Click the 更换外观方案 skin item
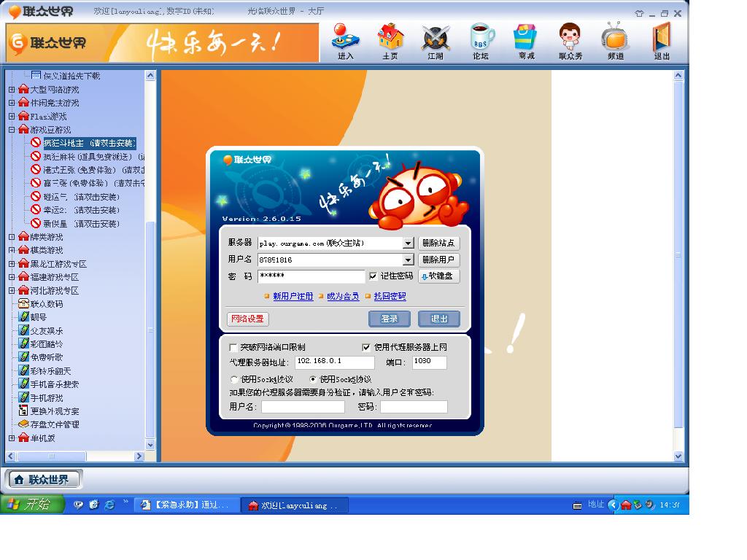The image size is (747, 560). point(55,411)
